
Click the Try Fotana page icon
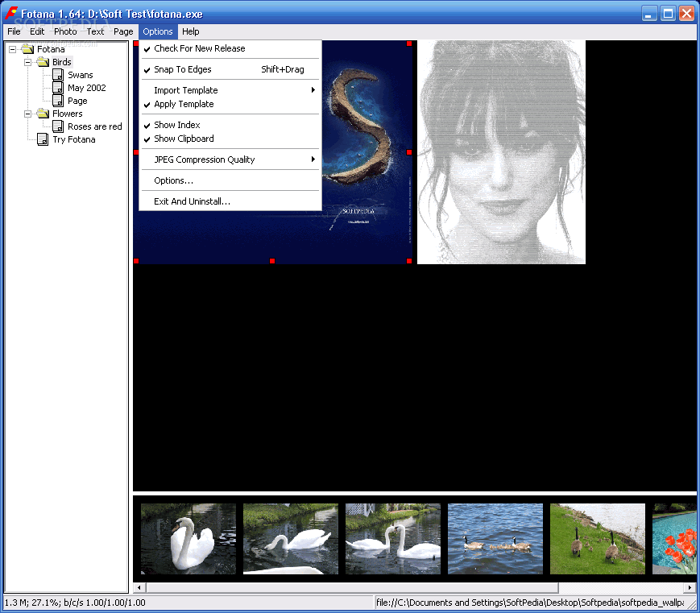click(x=43, y=139)
